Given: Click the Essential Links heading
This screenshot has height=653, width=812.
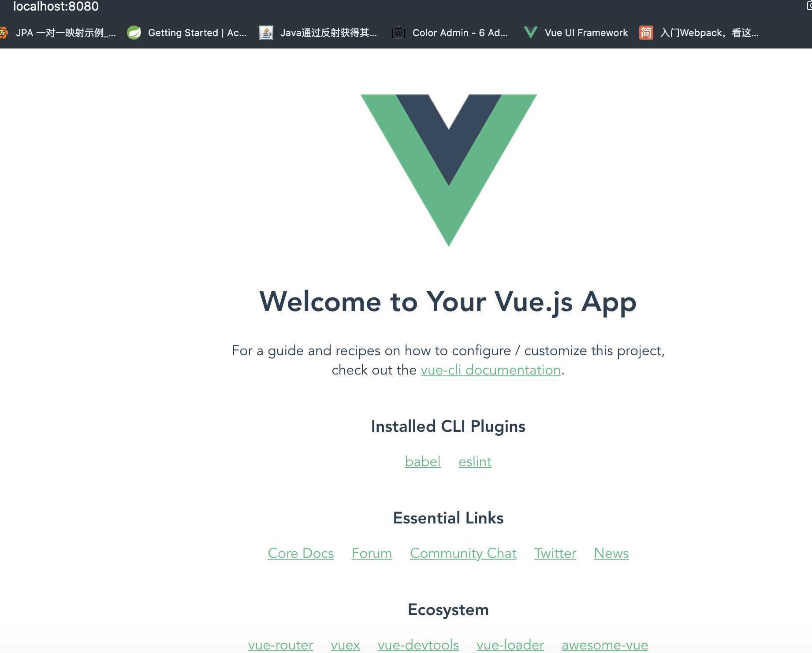Looking at the screenshot, I should [448, 518].
